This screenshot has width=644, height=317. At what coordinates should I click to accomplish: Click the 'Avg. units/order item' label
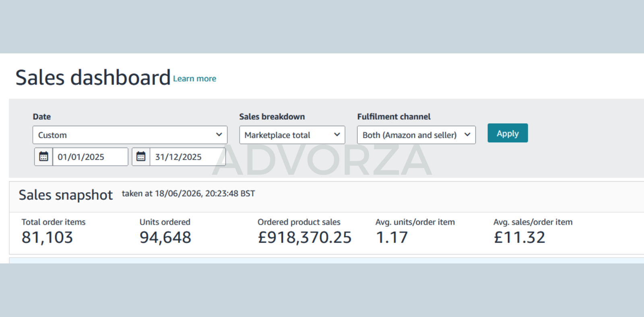coord(415,222)
